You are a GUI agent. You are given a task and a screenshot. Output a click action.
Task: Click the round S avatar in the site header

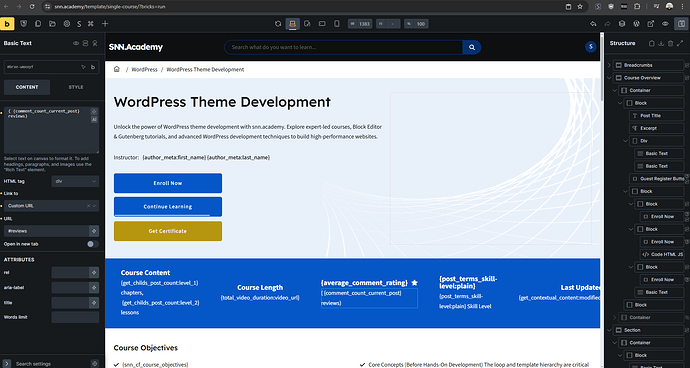click(591, 47)
